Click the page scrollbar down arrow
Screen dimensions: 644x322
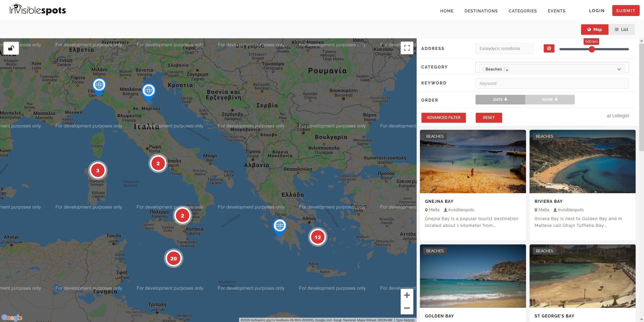click(641, 319)
